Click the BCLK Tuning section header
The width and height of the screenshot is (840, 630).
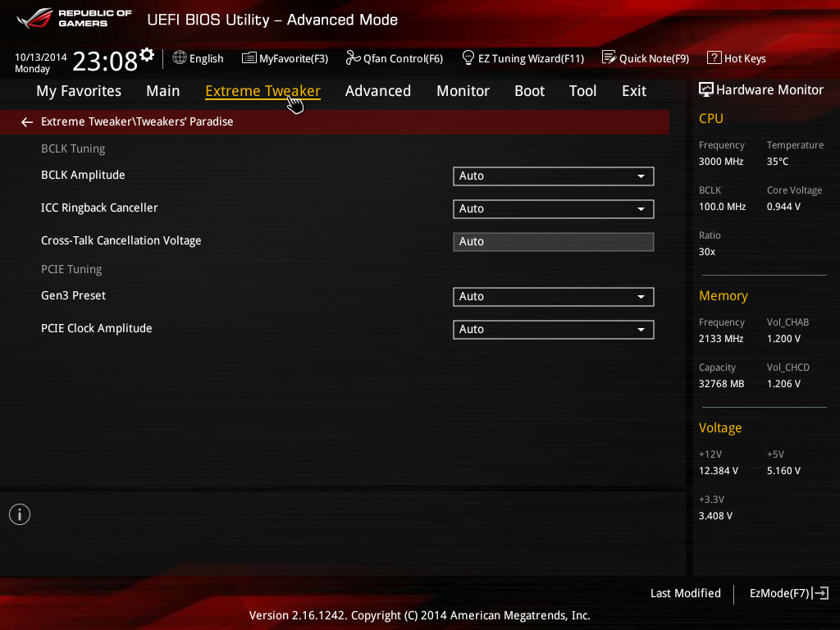click(73, 149)
